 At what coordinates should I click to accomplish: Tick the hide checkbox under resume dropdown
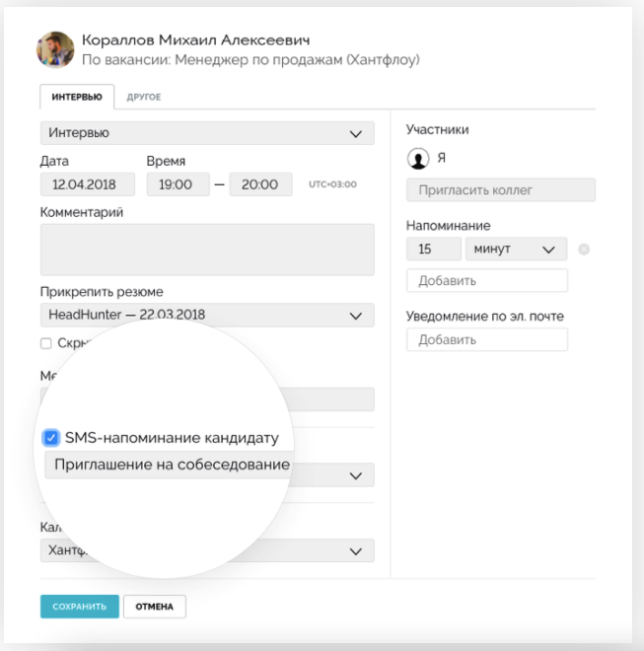(46, 343)
